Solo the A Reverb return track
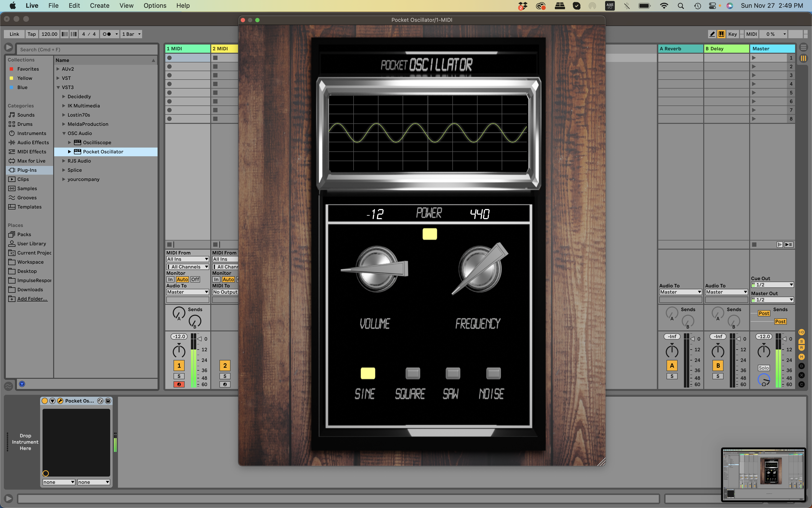The image size is (812, 508). [672, 376]
